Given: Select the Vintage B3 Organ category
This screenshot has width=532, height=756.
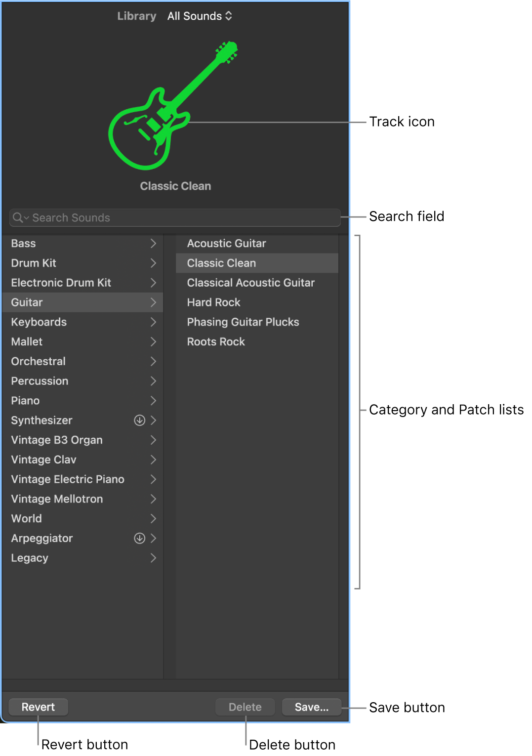Looking at the screenshot, I should (56, 440).
